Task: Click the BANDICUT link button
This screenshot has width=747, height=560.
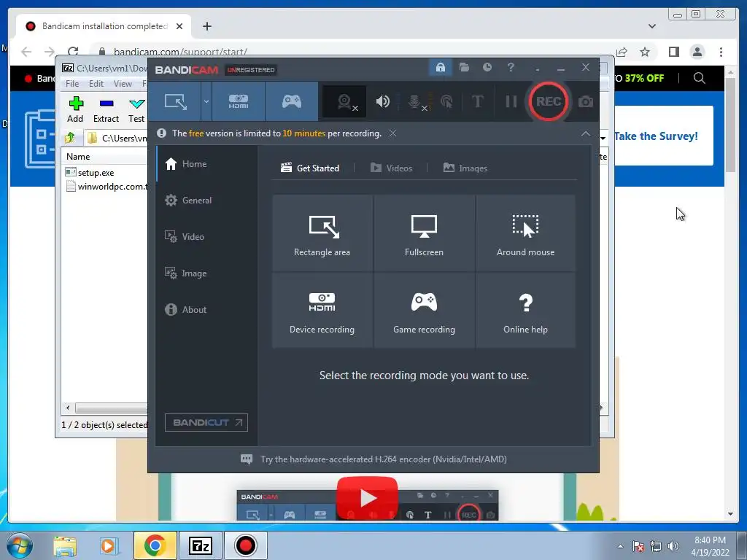Action: tap(206, 422)
